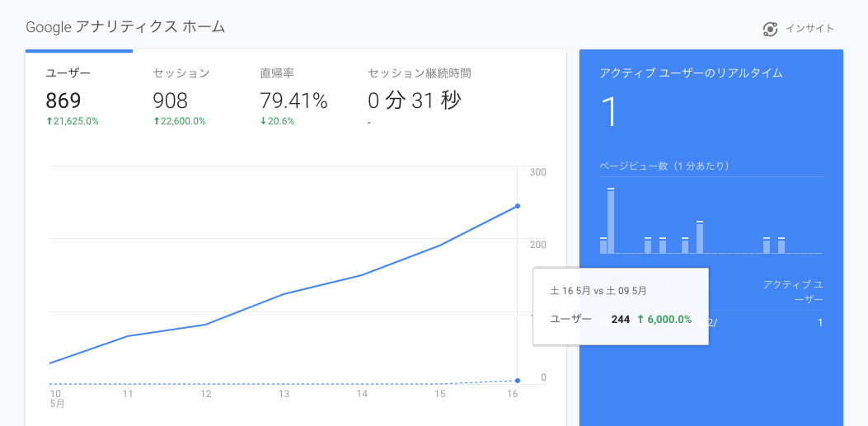This screenshot has width=868, height=426.
Task: Open the インサイト insights icon
Action: 770,30
